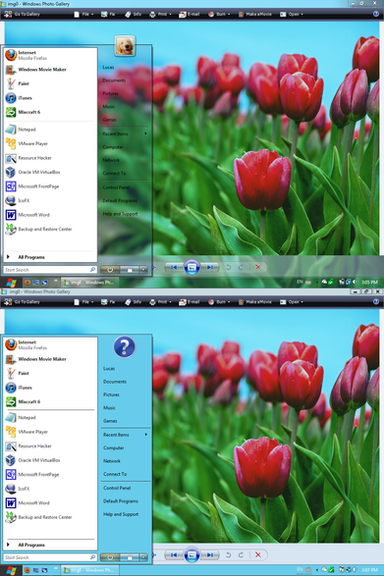The width and height of the screenshot is (384, 576).
Task: Open the Burn dropdown in the upper Photo Gallery toolbar
Action: coord(219,14)
